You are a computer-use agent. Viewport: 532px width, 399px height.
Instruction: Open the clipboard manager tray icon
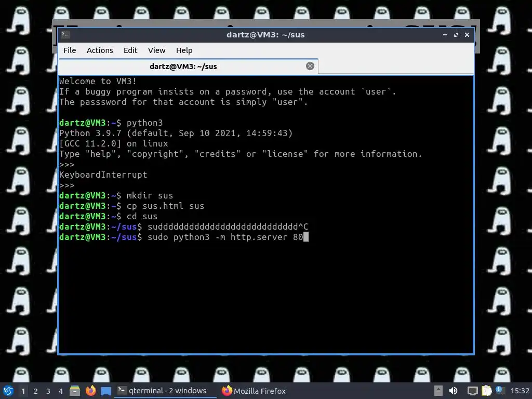[x=486, y=391]
